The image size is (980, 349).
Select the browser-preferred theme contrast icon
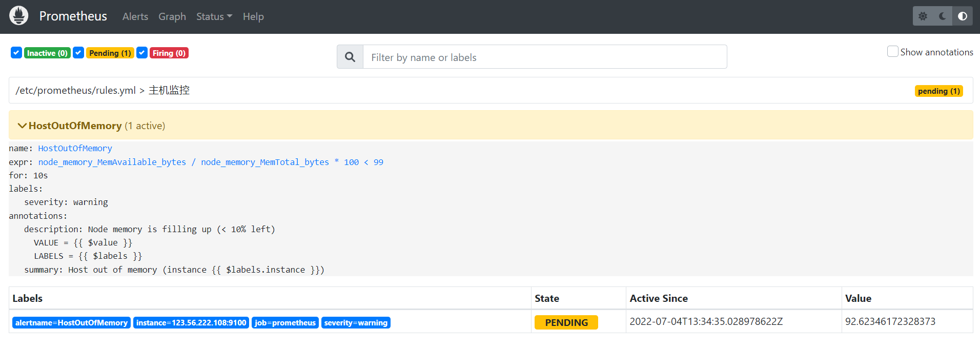click(x=962, y=16)
